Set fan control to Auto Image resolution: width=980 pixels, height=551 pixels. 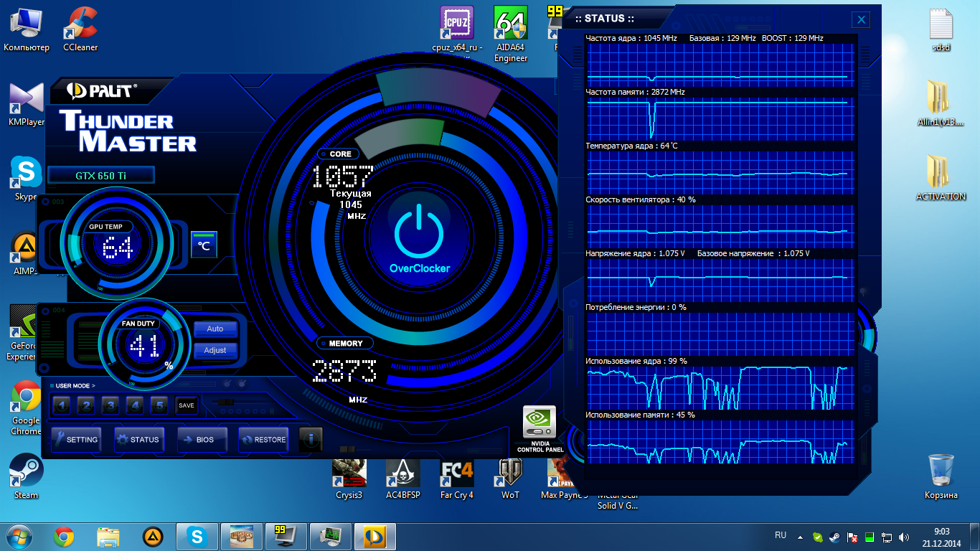coord(215,329)
